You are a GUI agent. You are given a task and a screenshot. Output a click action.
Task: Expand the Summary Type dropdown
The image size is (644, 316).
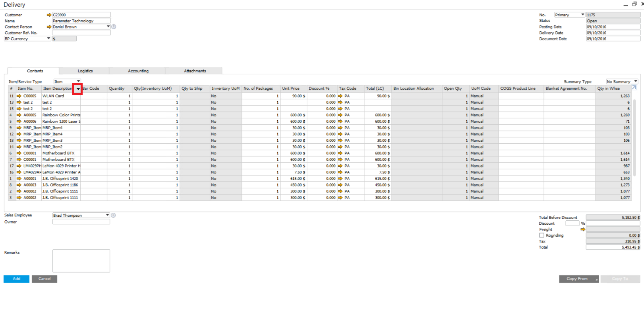[x=636, y=81]
